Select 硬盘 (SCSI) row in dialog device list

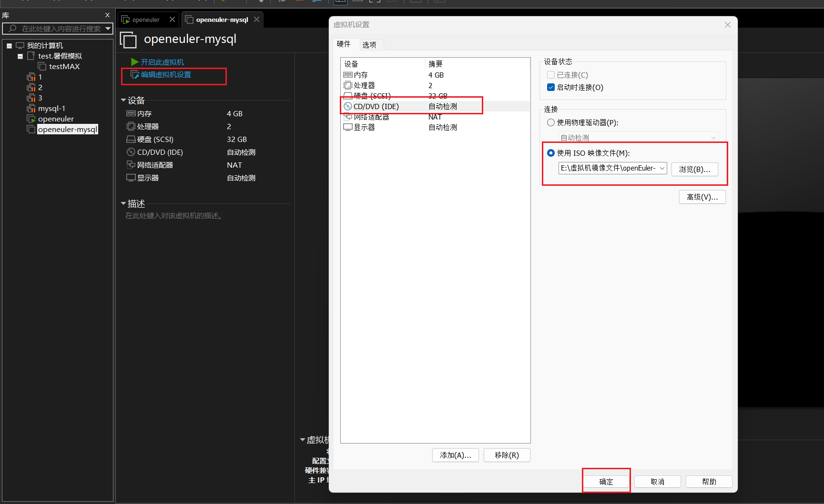point(435,96)
